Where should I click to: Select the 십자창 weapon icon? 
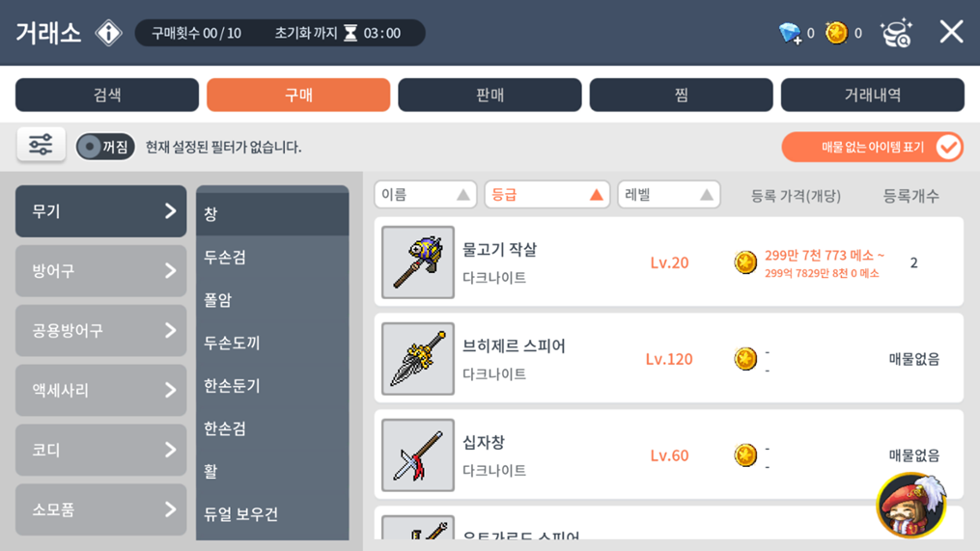[x=418, y=455]
